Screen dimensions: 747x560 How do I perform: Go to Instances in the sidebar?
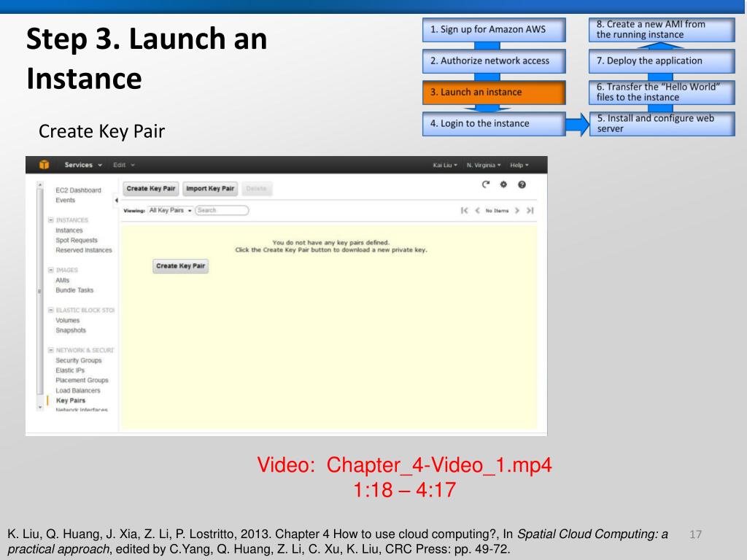(x=69, y=230)
